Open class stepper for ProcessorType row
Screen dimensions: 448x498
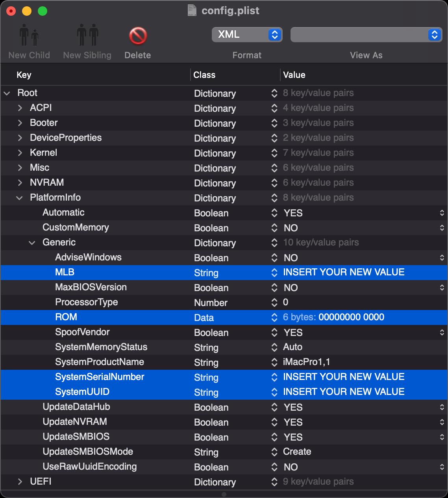[274, 302]
